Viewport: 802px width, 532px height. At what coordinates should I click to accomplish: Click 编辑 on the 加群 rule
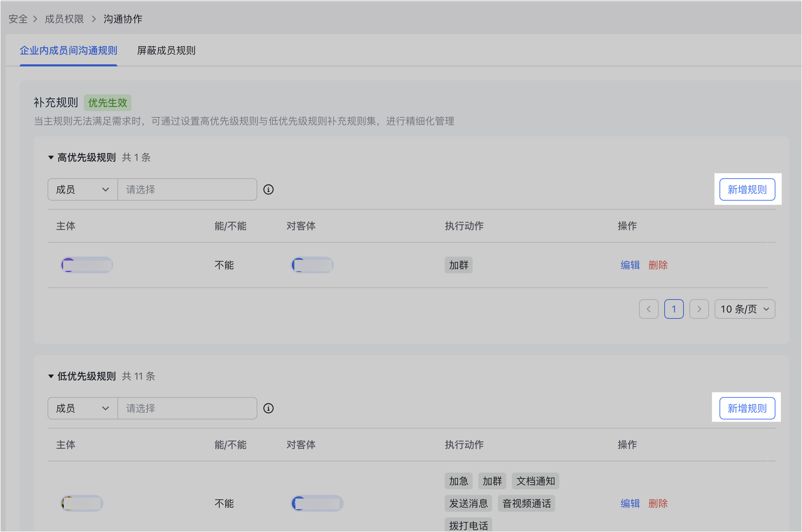pyautogui.click(x=630, y=265)
